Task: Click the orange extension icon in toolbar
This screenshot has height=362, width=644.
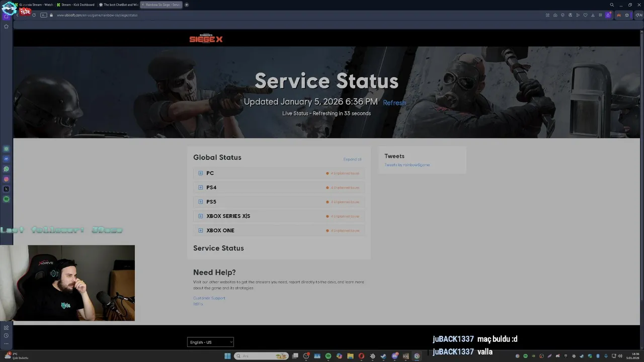Action: coord(619,15)
